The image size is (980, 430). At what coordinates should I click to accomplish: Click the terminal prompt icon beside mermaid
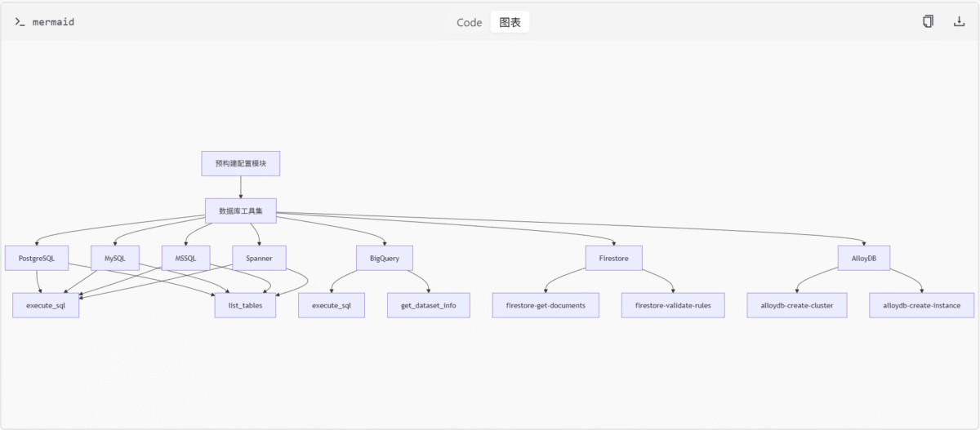coord(20,22)
